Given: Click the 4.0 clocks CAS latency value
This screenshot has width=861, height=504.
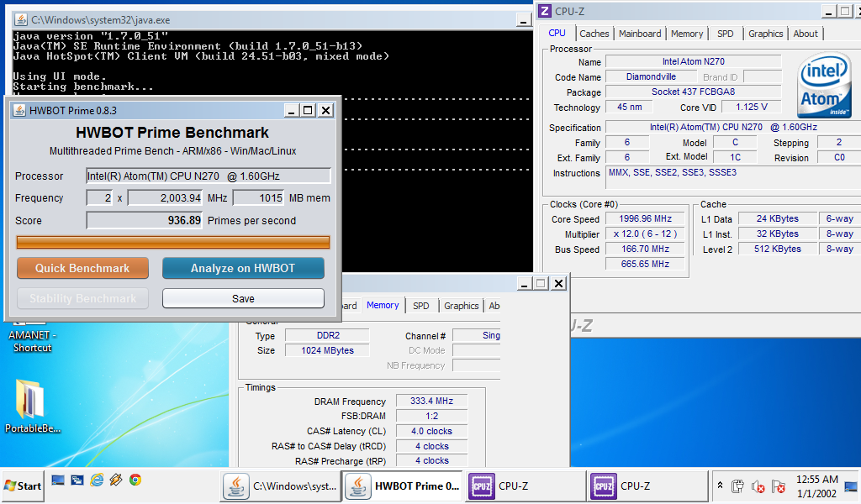Looking at the screenshot, I should pos(431,431).
